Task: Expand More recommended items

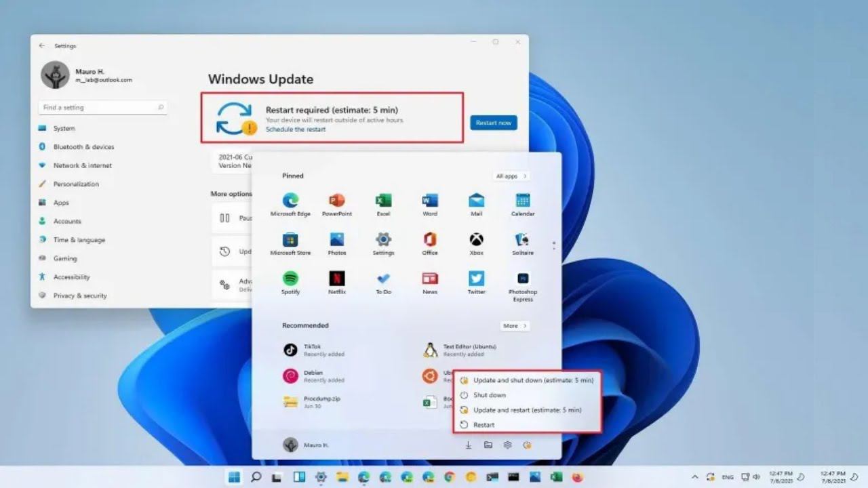Action: (x=515, y=326)
